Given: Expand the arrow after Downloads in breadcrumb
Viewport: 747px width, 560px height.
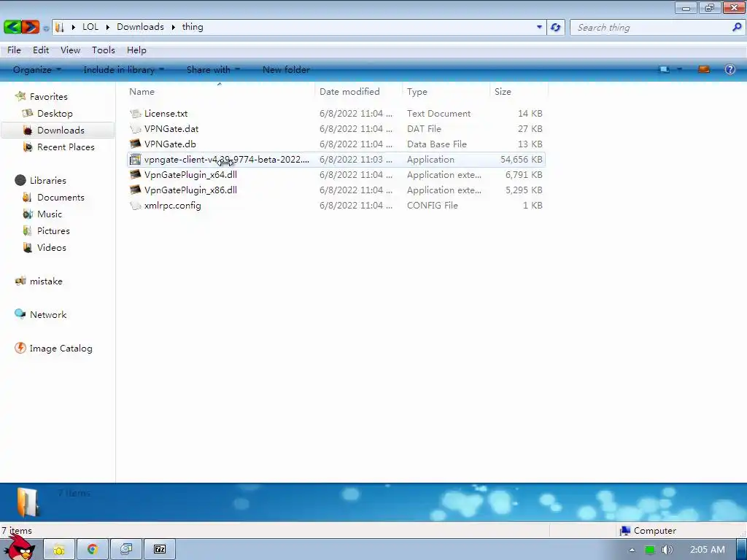Looking at the screenshot, I should coord(173,27).
